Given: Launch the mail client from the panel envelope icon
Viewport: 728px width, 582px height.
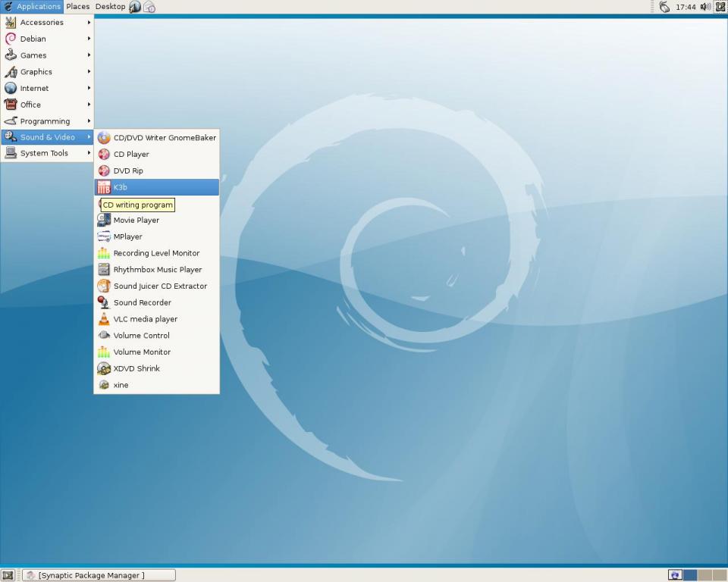Looking at the screenshot, I should pos(149,7).
